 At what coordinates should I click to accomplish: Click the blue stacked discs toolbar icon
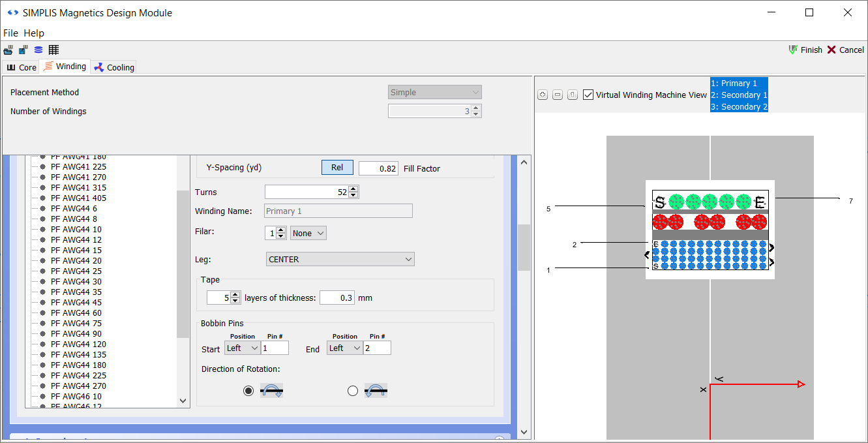click(x=38, y=50)
